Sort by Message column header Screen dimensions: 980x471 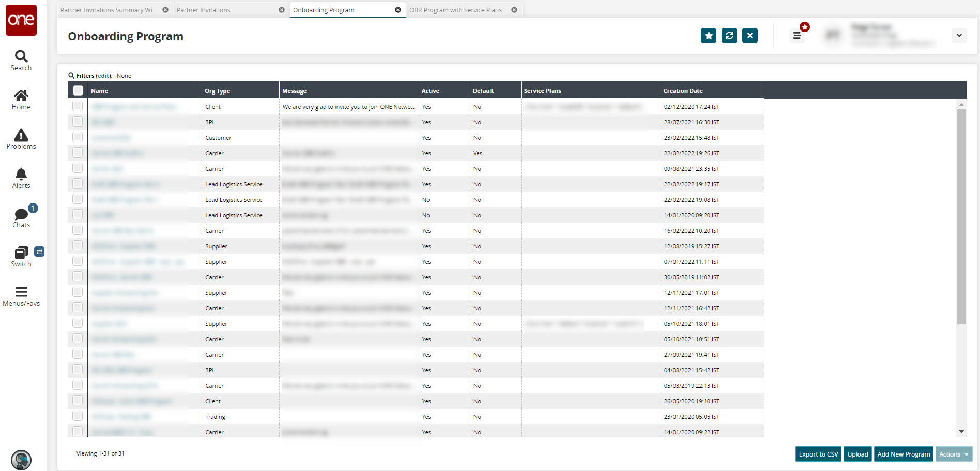(349, 90)
